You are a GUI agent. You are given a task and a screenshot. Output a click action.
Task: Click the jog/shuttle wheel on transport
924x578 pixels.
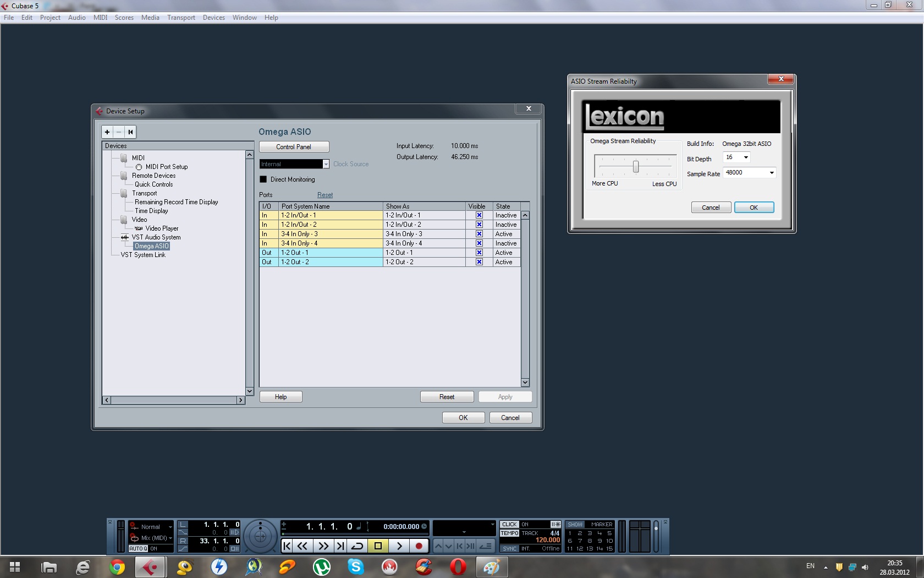[261, 536]
